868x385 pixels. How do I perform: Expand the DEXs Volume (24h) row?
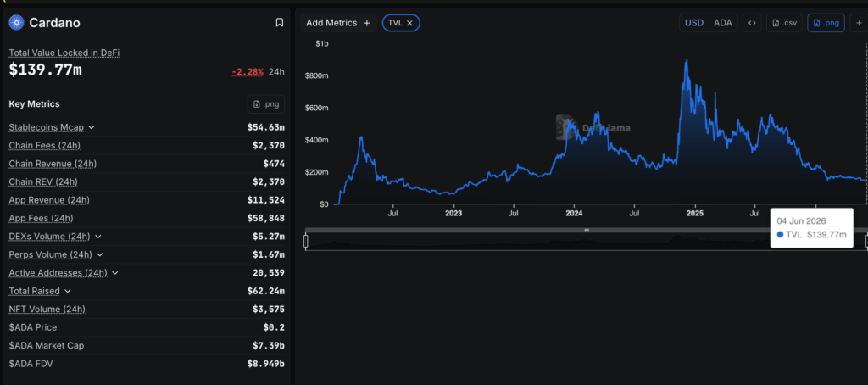coord(98,237)
